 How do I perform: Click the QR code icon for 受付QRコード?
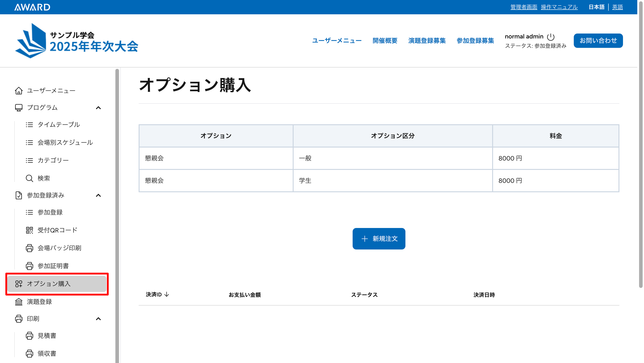point(29,230)
